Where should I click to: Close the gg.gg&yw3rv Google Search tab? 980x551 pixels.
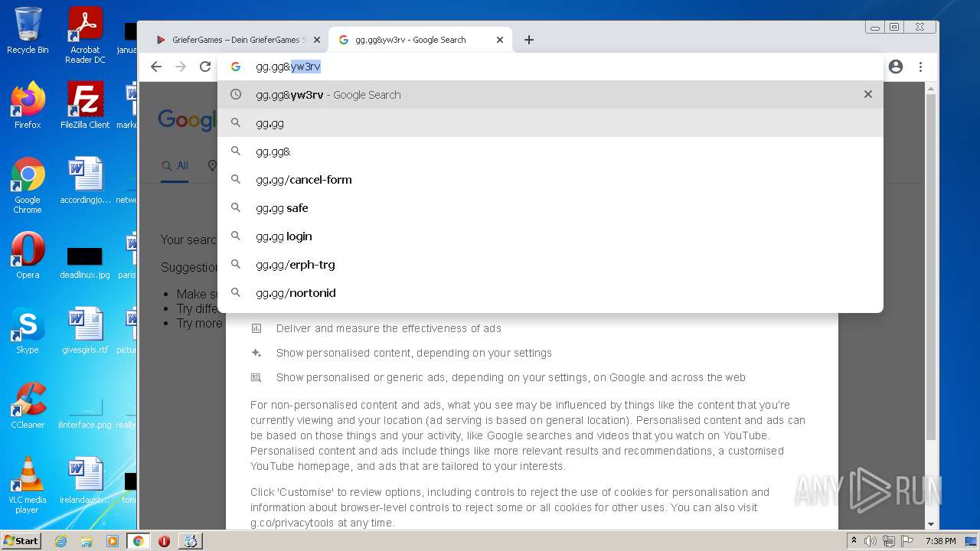coord(500,40)
